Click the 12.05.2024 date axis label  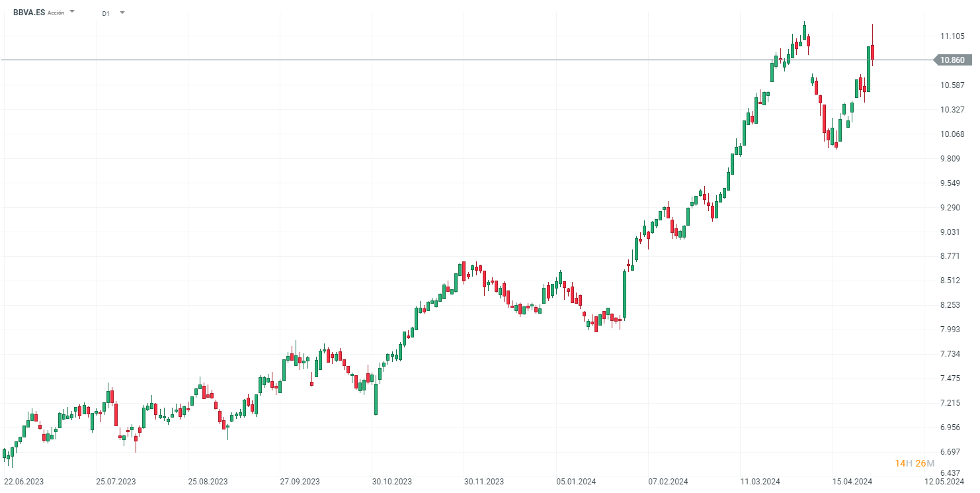pyautogui.click(x=944, y=482)
